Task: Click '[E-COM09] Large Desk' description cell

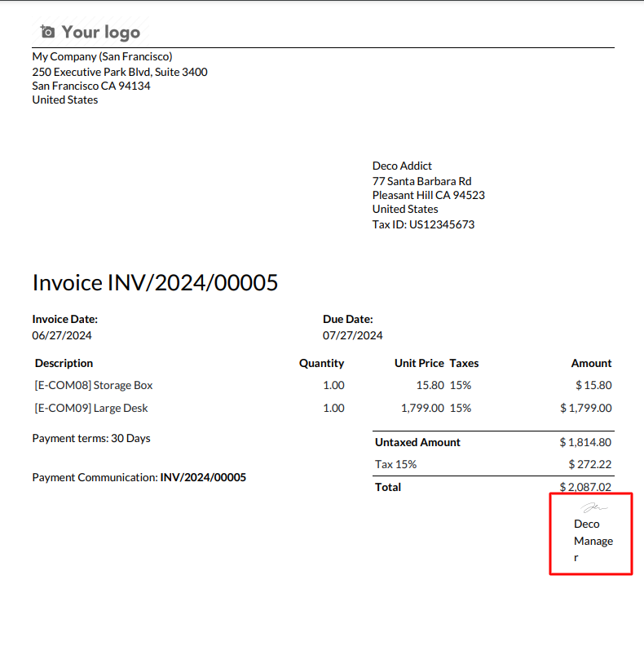Action: point(91,408)
